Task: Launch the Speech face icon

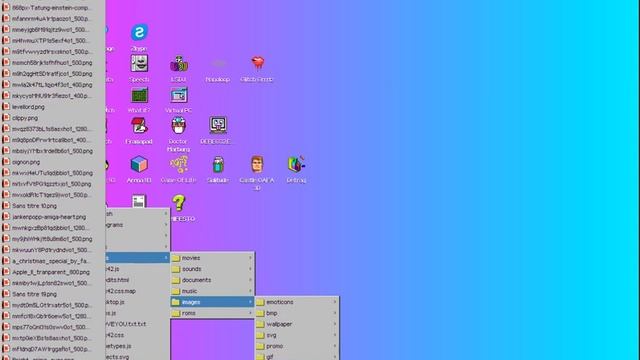Action: tap(139, 63)
